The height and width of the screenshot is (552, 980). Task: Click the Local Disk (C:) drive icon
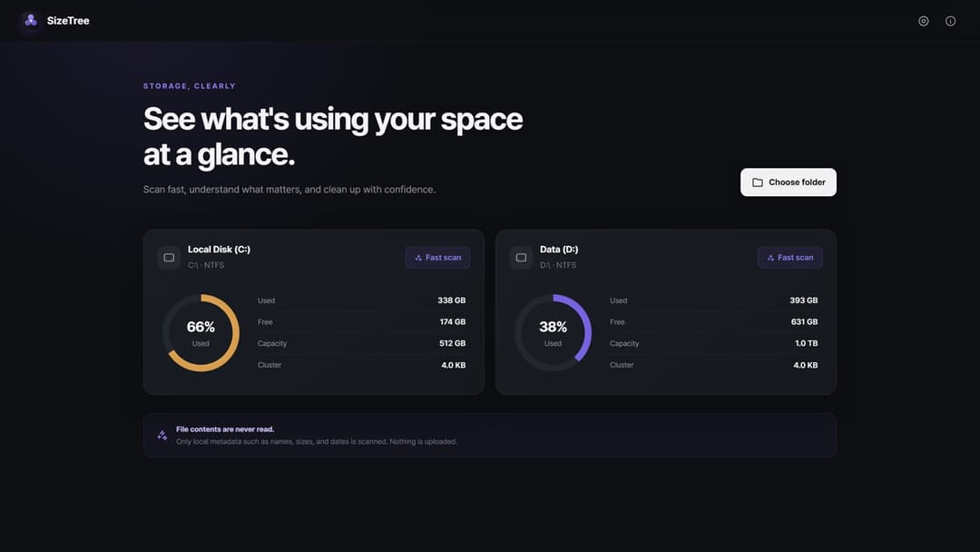pyautogui.click(x=169, y=258)
